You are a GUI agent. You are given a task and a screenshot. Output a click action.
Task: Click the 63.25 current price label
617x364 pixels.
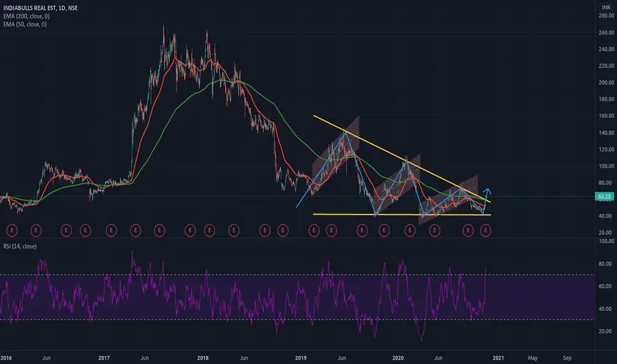pos(604,197)
